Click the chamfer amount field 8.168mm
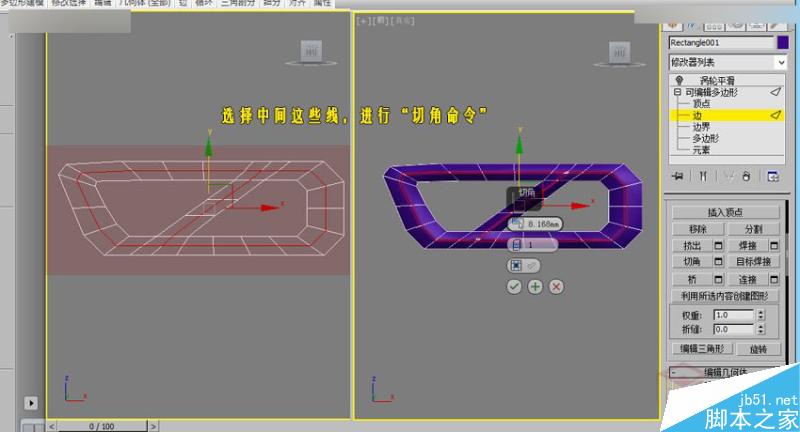This screenshot has height=432, width=800. tap(536, 224)
